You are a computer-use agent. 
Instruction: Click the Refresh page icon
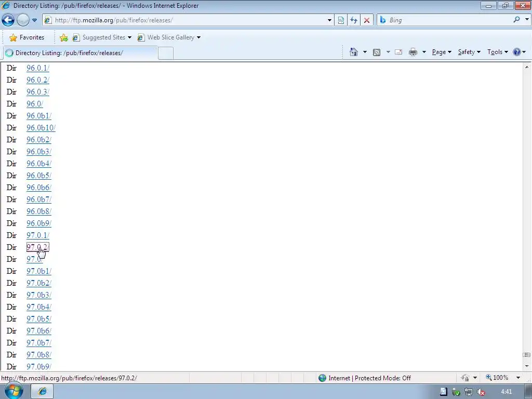[x=354, y=20]
